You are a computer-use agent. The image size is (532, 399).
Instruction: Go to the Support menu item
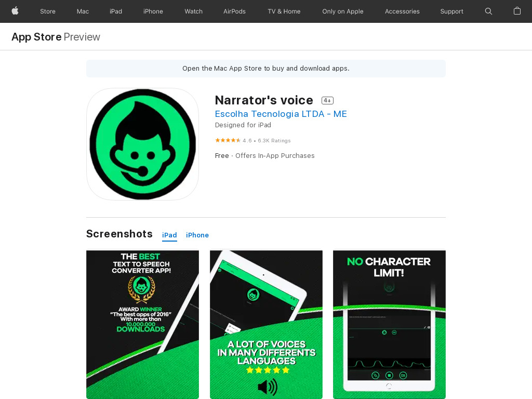pyautogui.click(x=451, y=11)
